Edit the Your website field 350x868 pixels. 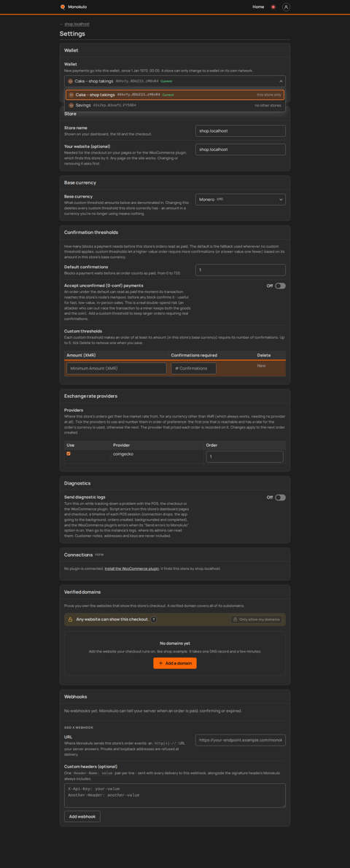pos(241,149)
